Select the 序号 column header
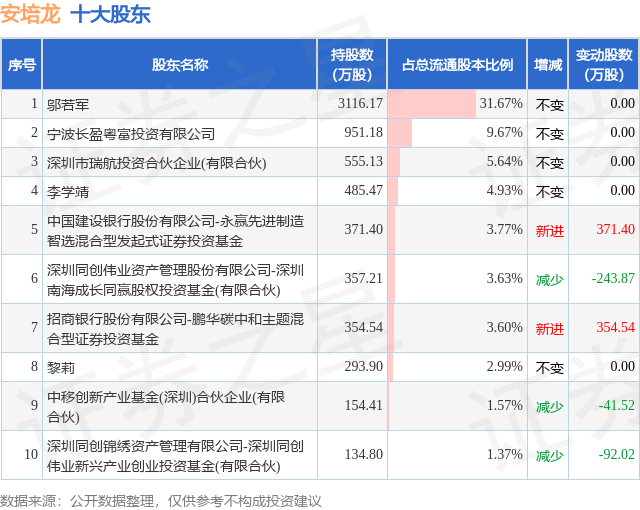The width and height of the screenshot is (640, 510). 22,64
